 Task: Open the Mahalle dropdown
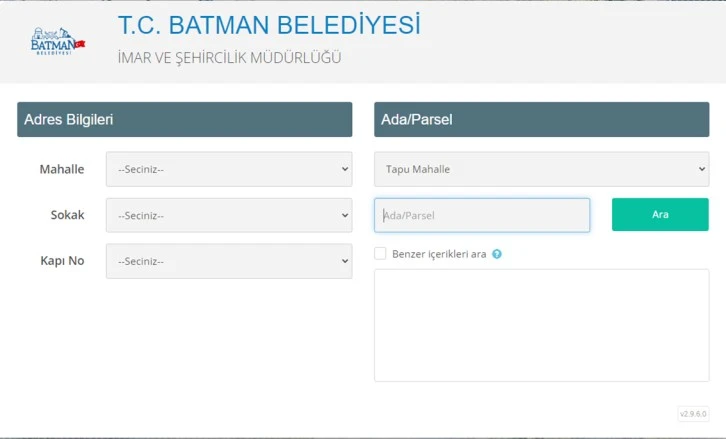coord(229,169)
